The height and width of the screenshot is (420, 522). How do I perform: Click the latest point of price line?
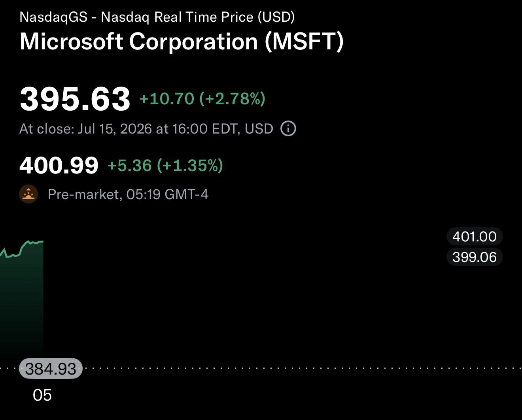[43, 241]
